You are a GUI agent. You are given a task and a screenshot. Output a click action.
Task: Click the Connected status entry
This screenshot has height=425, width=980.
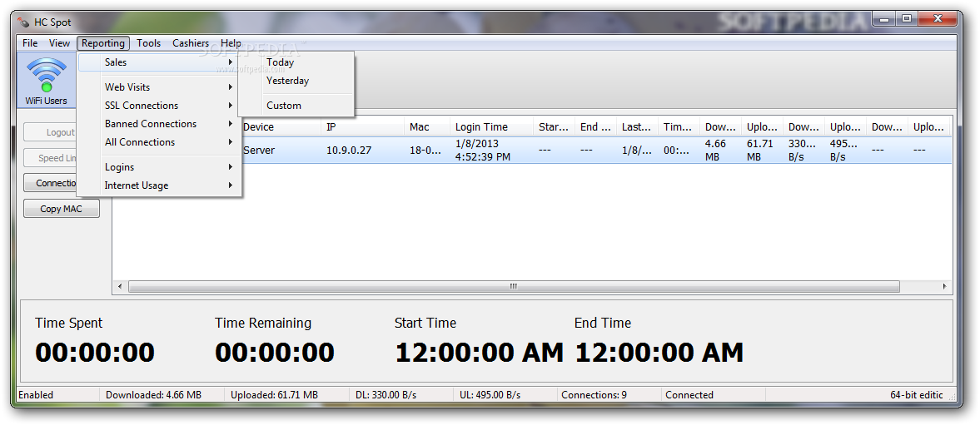tap(689, 395)
